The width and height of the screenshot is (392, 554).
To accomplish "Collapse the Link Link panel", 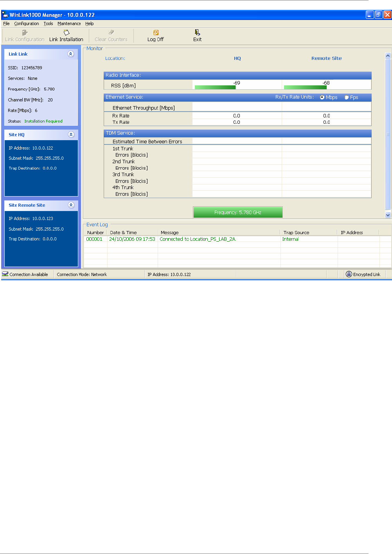I will (71, 54).
